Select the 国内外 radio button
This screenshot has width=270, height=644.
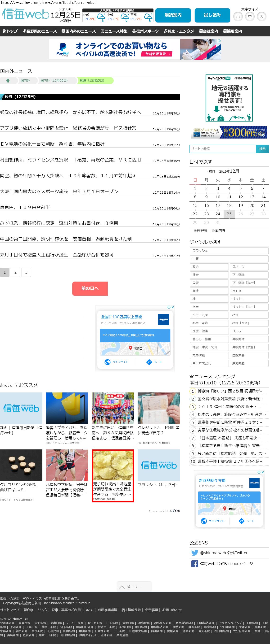(x=213, y=231)
